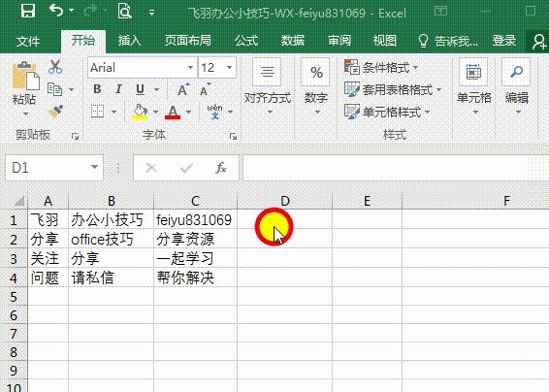Open the Borders dropdown arrow
Screen dimensions: 549x392
click(x=113, y=113)
